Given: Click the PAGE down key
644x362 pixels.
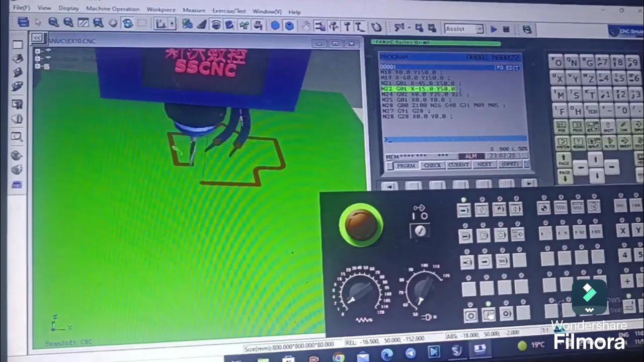Looking at the screenshot, I should [564, 176].
